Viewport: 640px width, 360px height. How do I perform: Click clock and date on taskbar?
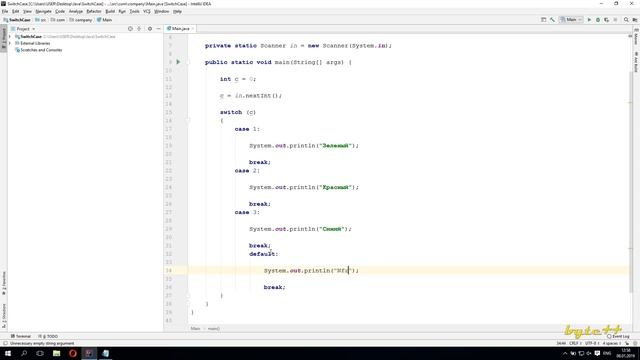[625, 353]
